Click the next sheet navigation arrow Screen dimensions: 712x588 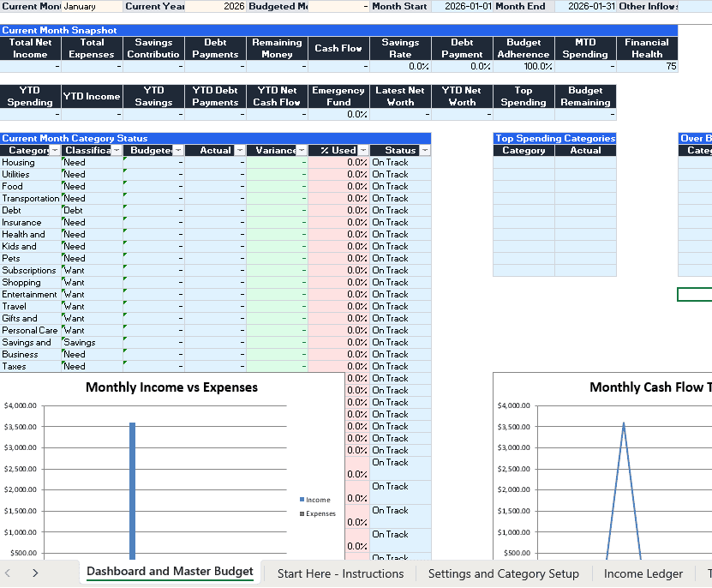(x=35, y=573)
